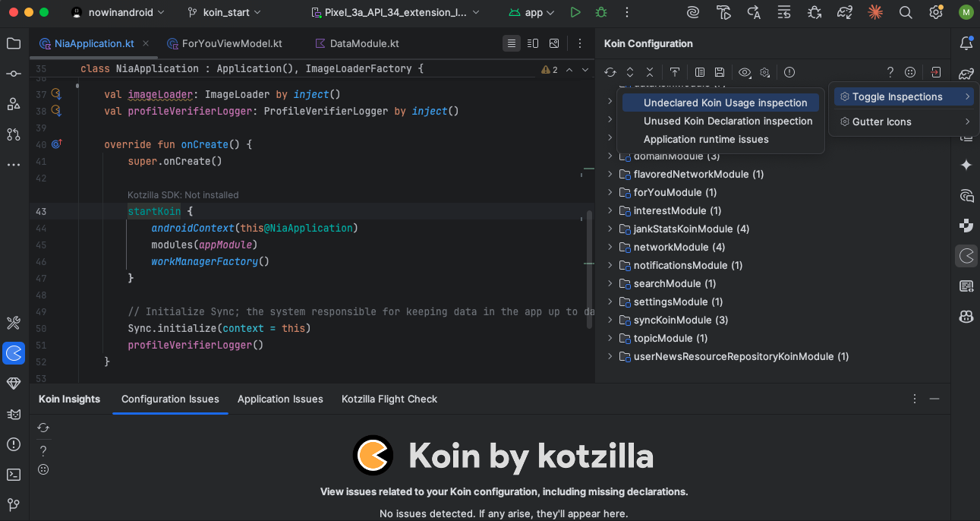Image resolution: width=980 pixels, height=521 pixels.
Task: Open Koin tool window in left sidebar
Action: point(14,353)
